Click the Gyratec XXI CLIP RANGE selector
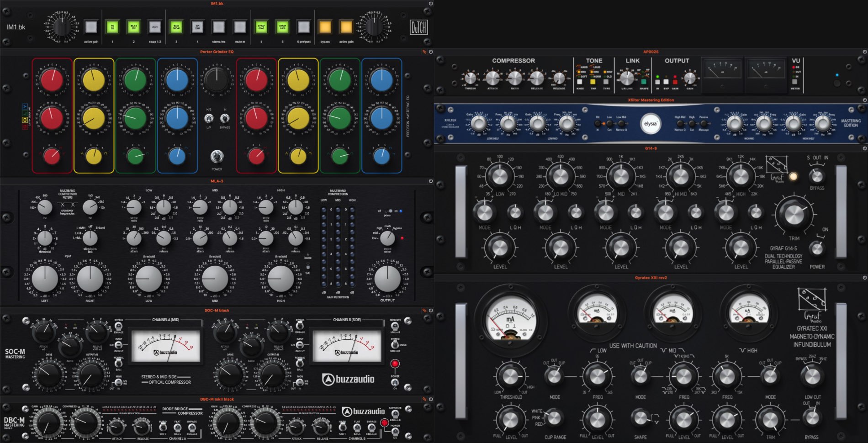Image resolution: width=868 pixels, height=443 pixels. click(x=554, y=417)
